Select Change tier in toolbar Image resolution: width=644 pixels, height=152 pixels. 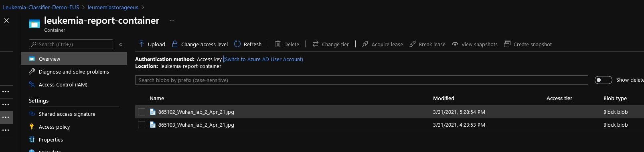coord(330,44)
